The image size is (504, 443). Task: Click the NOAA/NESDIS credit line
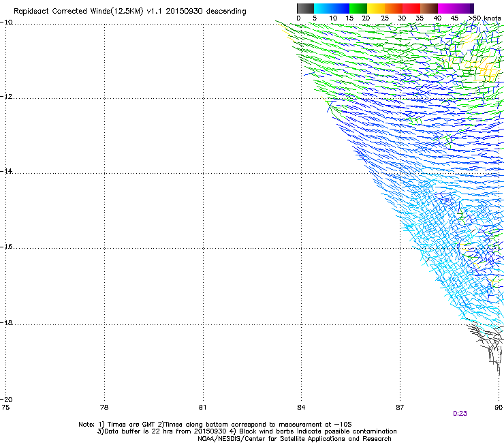pos(294,438)
